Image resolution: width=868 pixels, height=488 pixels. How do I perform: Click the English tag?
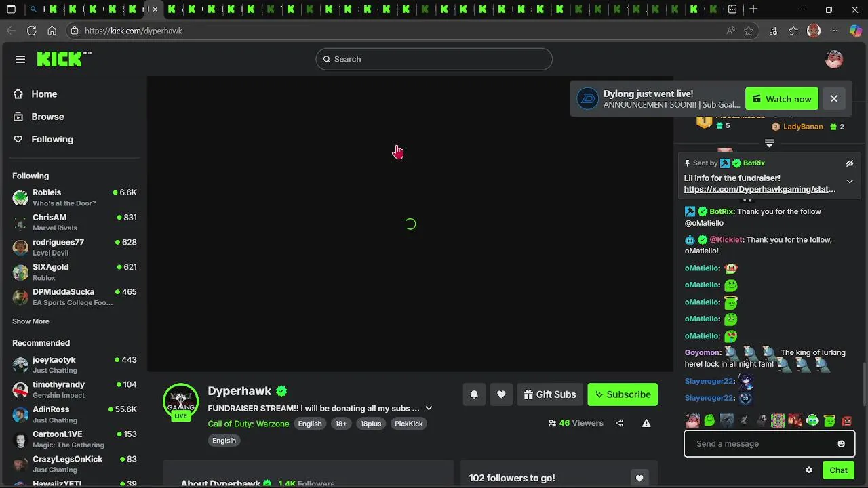[x=310, y=424]
